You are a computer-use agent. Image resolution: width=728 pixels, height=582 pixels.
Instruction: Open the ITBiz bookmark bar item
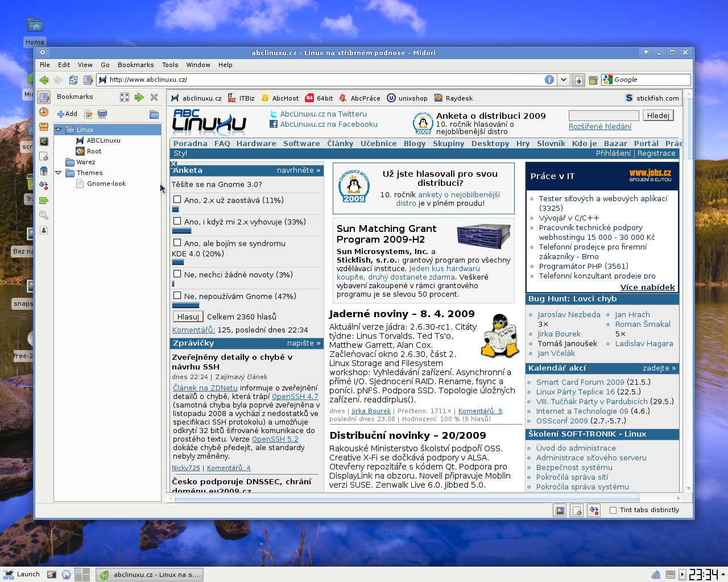pyautogui.click(x=241, y=98)
